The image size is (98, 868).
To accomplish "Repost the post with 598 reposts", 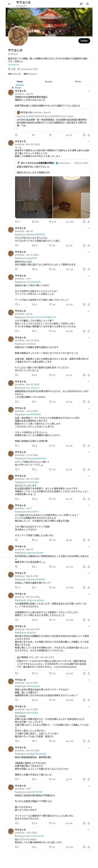I will (35, 222).
